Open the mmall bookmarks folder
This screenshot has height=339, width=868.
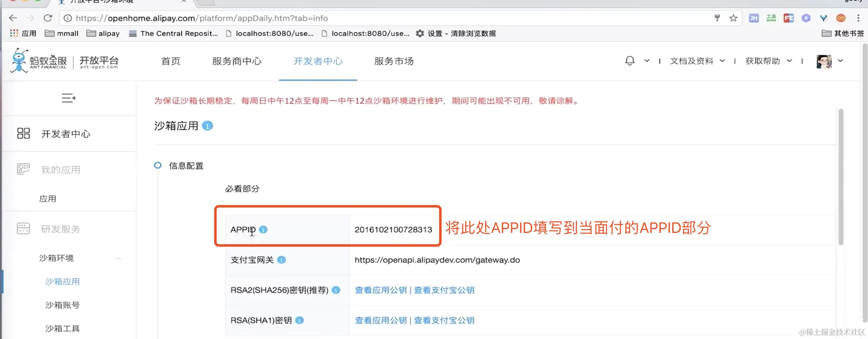coord(61,33)
